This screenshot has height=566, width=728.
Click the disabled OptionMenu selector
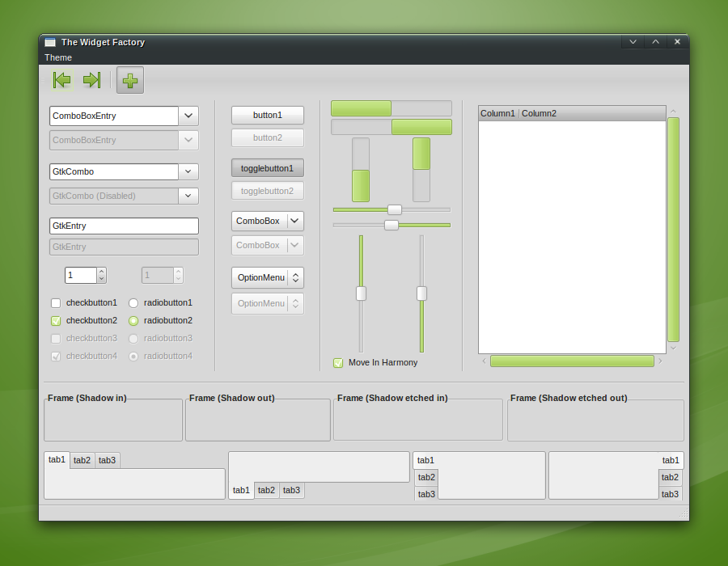tap(268, 304)
